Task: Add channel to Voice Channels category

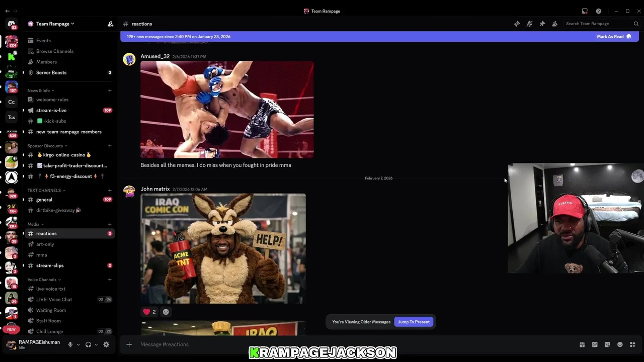Action: coord(110,280)
